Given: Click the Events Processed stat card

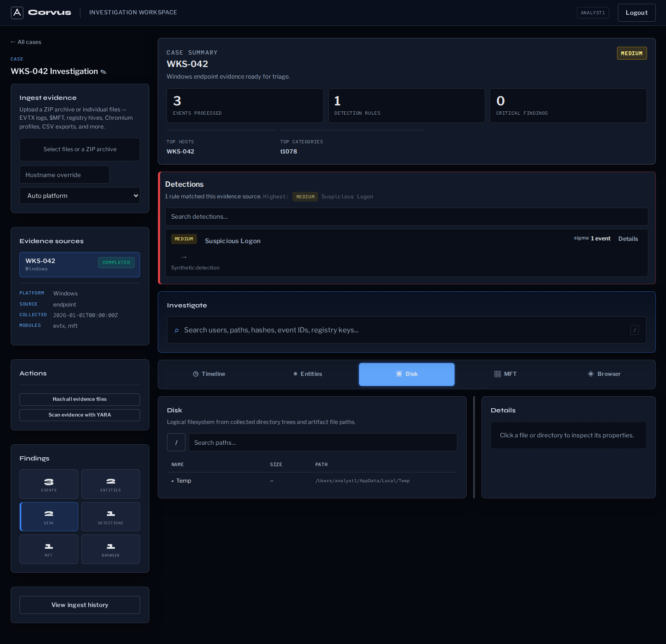Looking at the screenshot, I should [245, 105].
